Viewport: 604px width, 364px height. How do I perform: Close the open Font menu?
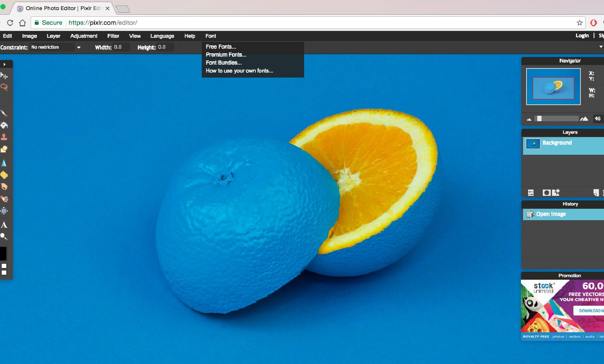[x=211, y=36]
